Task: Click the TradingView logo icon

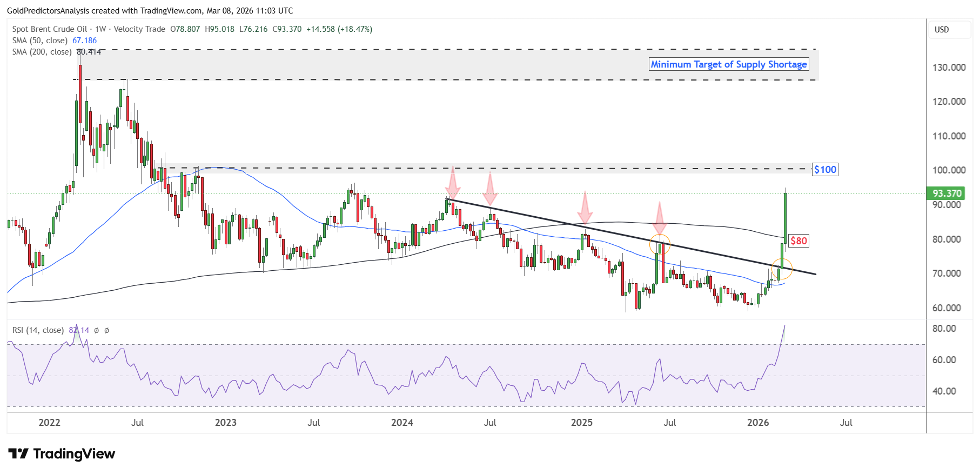Action: tap(18, 453)
